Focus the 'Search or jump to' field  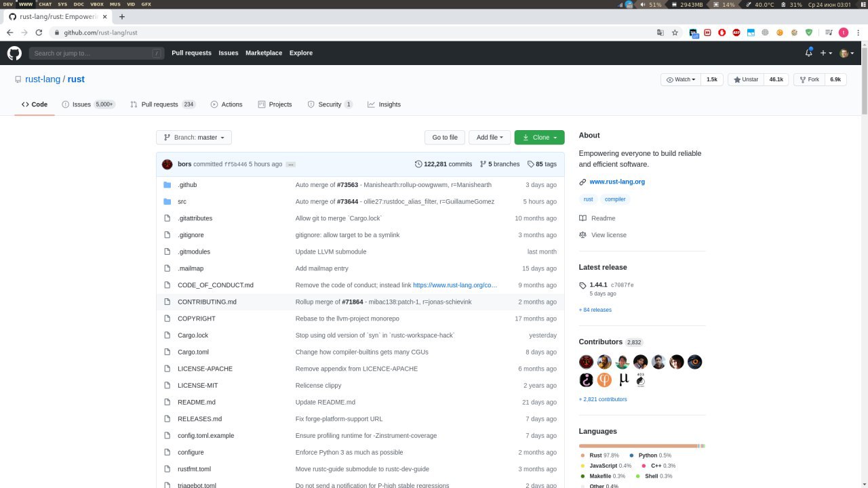(x=97, y=53)
